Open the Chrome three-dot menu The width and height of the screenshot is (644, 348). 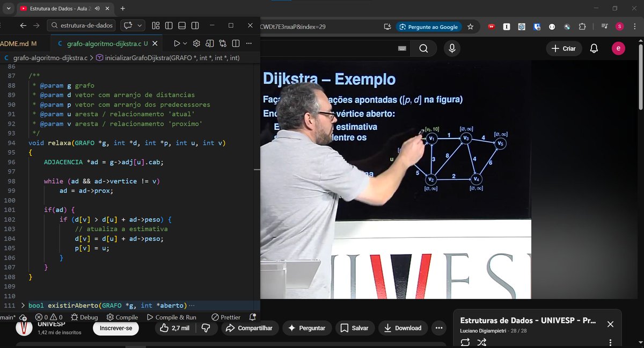635,26
